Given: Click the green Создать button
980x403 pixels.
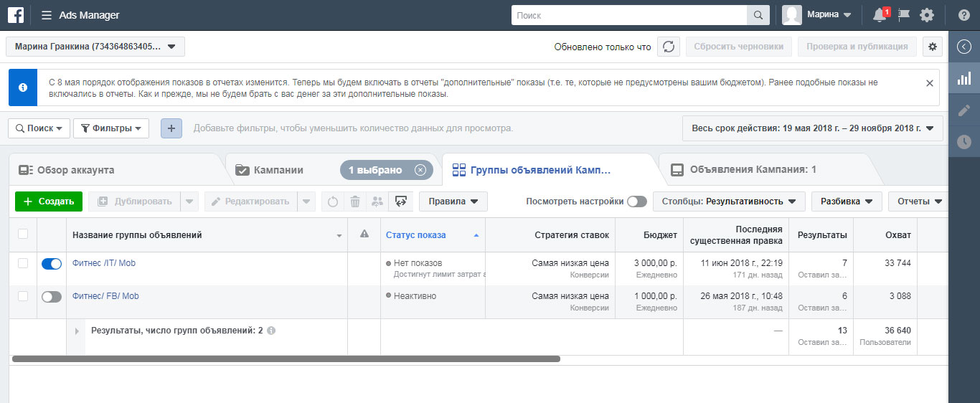Looking at the screenshot, I should (49, 201).
